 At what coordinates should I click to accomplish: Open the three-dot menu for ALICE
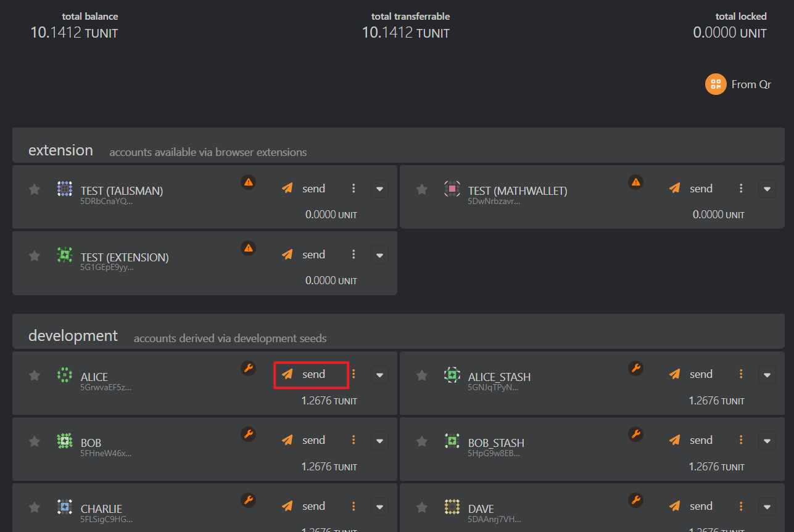354,374
